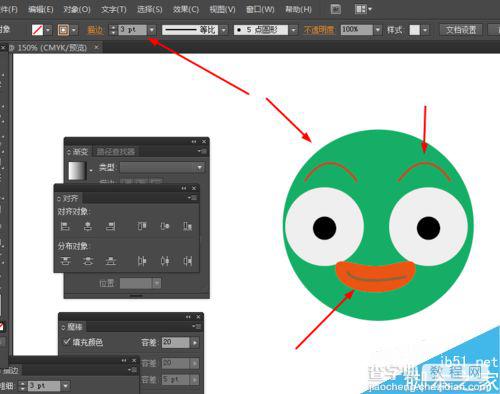
Task: Open stroke weight dropdown in Stroke panel
Action: click(66, 386)
